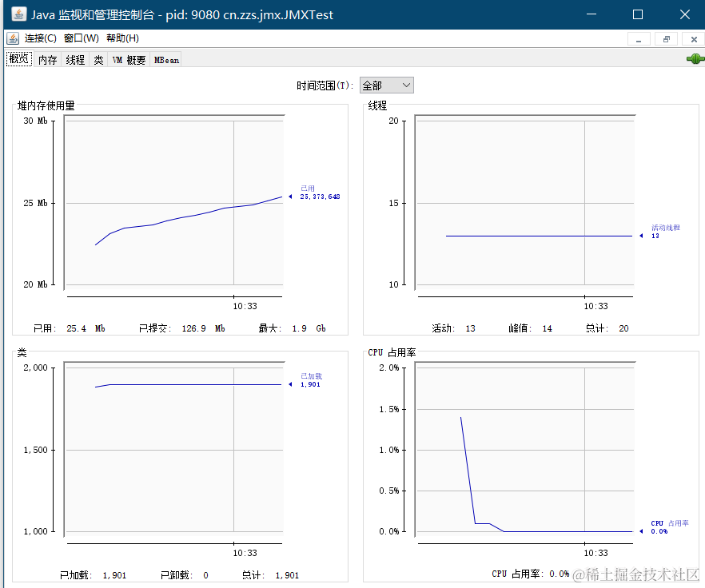The height and width of the screenshot is (588, 705).
Task: Click the 已加载 1,901 chart label
Action: (311, 380)
